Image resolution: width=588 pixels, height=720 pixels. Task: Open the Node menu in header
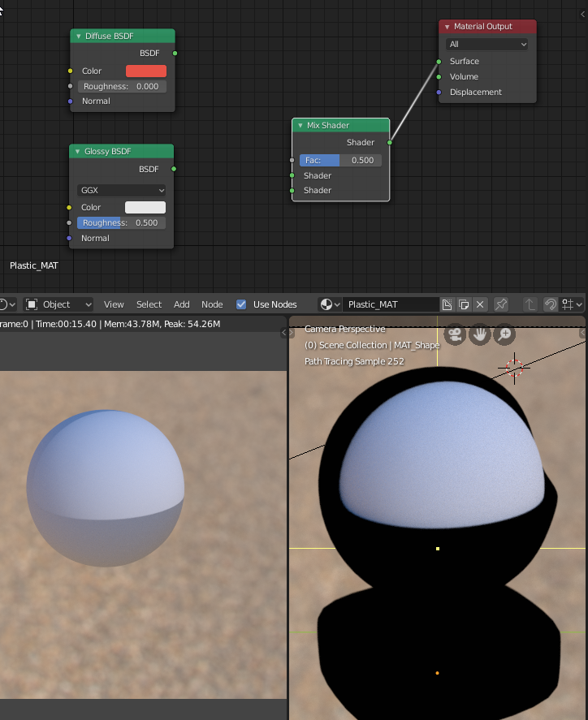[212, 304]
